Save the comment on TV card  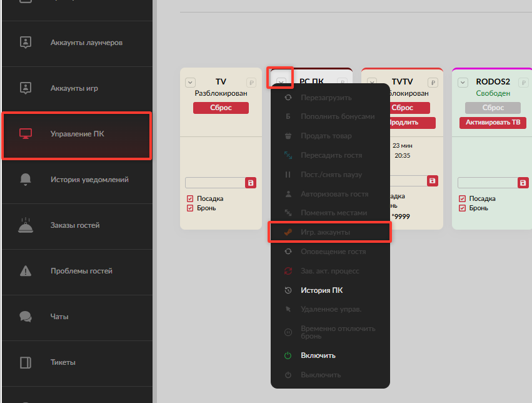pyautogui.click(x=251, y=183)
